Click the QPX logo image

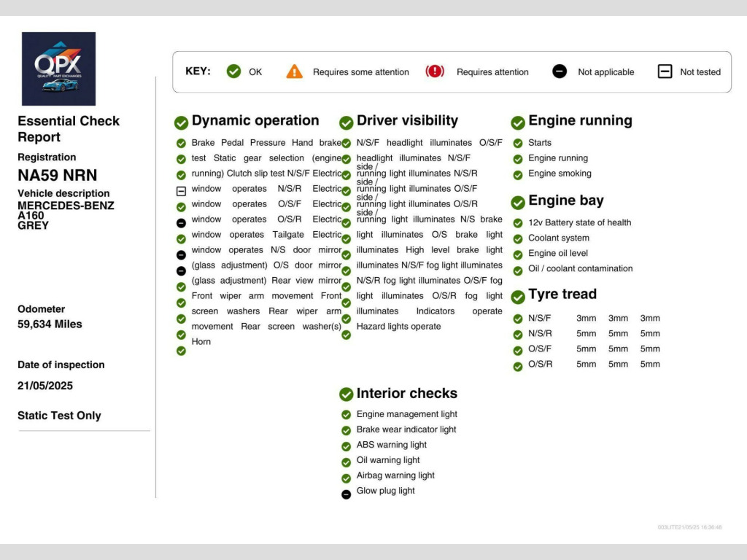coord(58,69)
